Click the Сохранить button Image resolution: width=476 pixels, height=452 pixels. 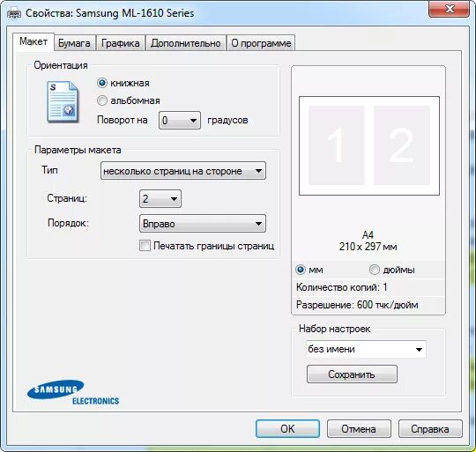point(352,374)
